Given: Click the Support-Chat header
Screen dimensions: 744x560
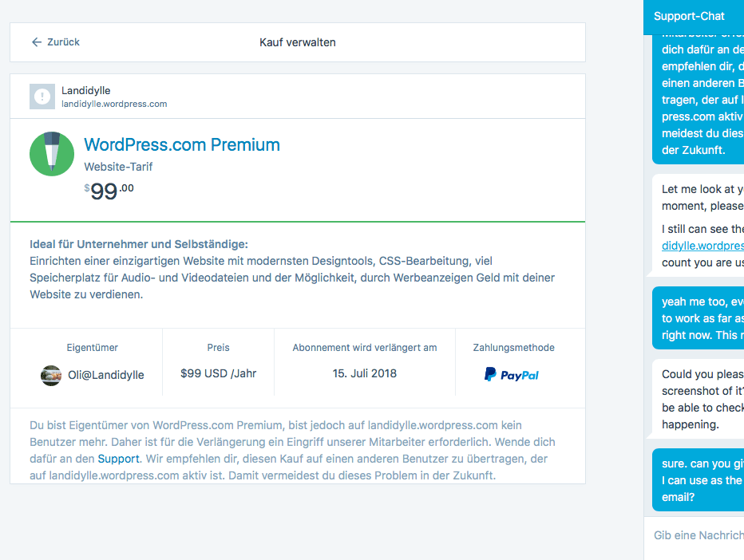Looking at the screenshot, I should (x=690, y=16).
